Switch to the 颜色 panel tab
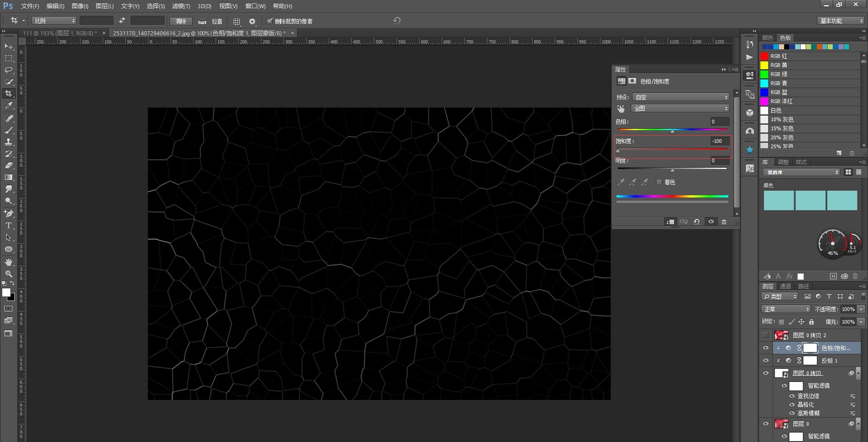The image size is (868, 442). pyautogui.click(x=768, y=38)
